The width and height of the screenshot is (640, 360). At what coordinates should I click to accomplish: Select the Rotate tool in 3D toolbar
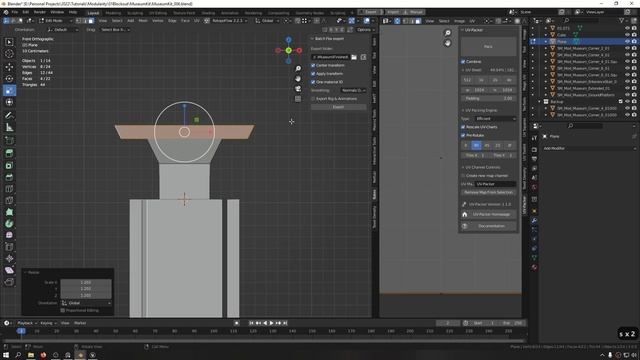(9, 78)
